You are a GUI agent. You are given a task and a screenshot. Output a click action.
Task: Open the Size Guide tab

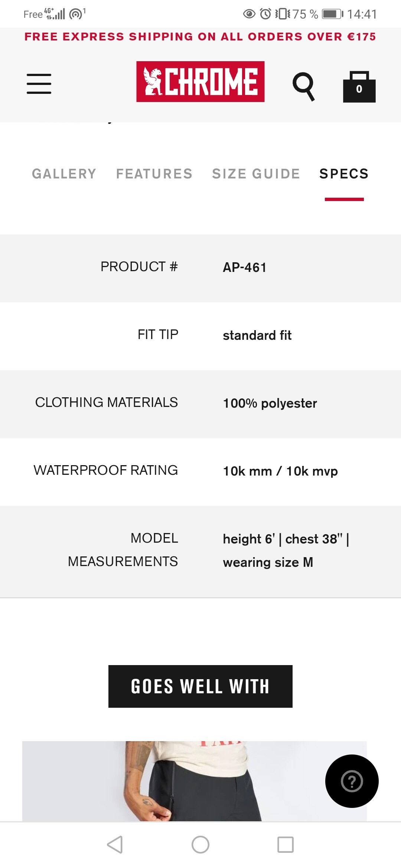tap(256, 174)
